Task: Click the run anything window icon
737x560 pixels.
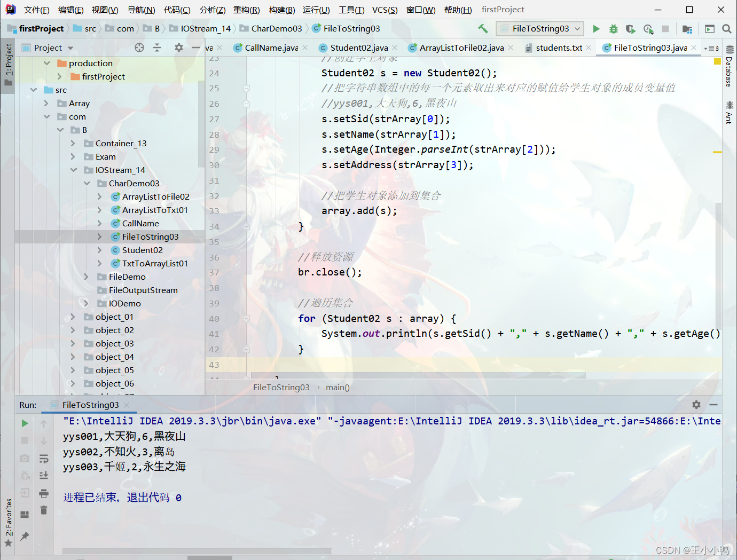Action: pos(710,29)
